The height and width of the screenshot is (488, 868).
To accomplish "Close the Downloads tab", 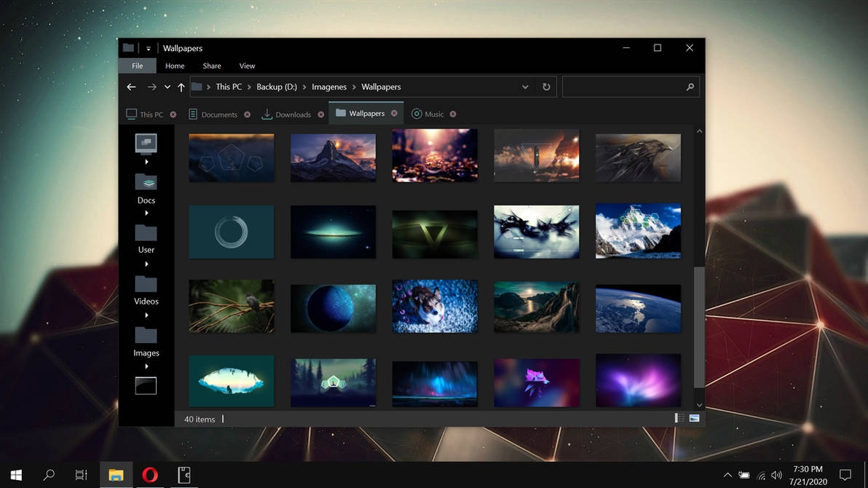I will coord(320,114).
